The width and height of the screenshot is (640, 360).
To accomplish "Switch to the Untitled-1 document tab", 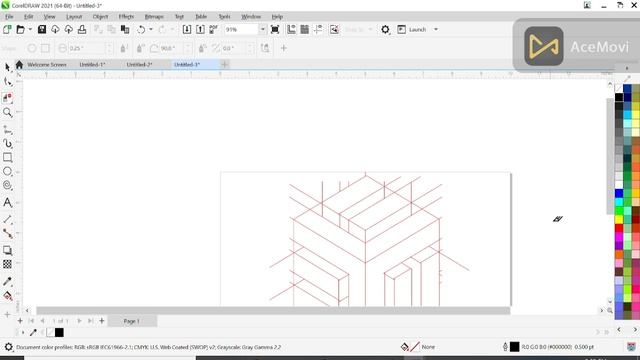I will [x=92, y=64].
